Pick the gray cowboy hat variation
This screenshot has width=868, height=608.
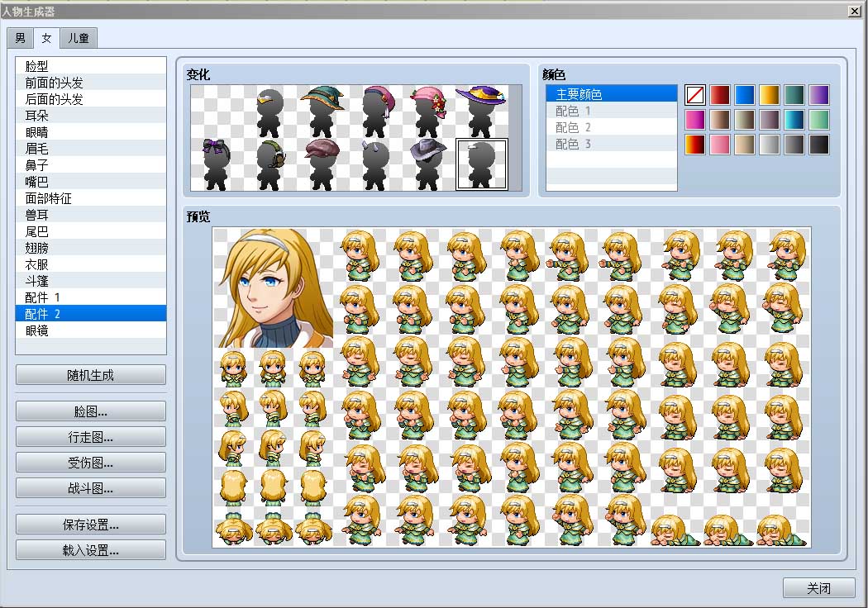428,165
